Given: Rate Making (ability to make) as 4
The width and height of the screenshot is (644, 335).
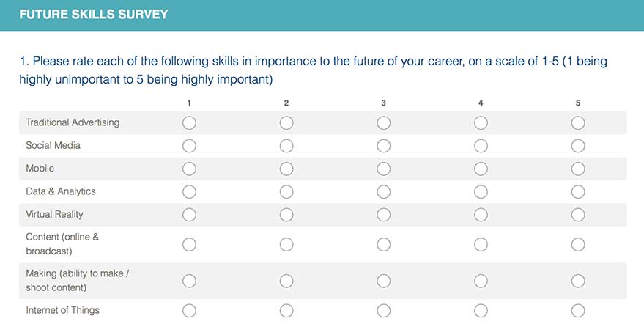Looking at the screenshot, I should pos(481,281).
